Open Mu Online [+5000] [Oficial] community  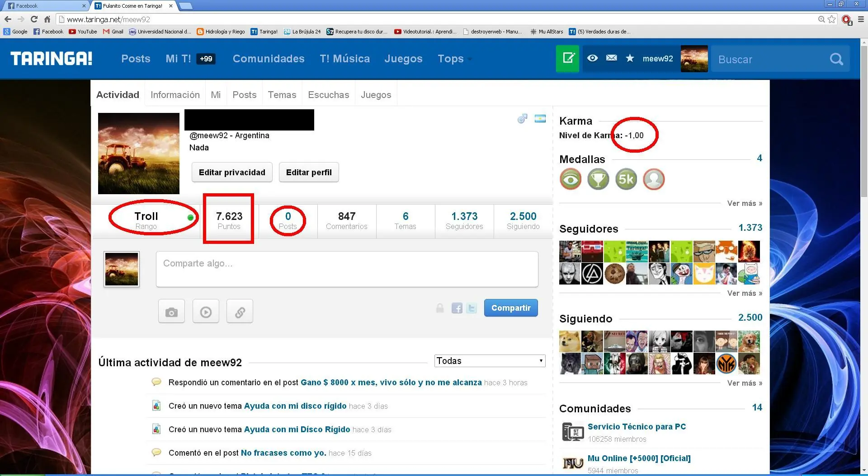639,458
